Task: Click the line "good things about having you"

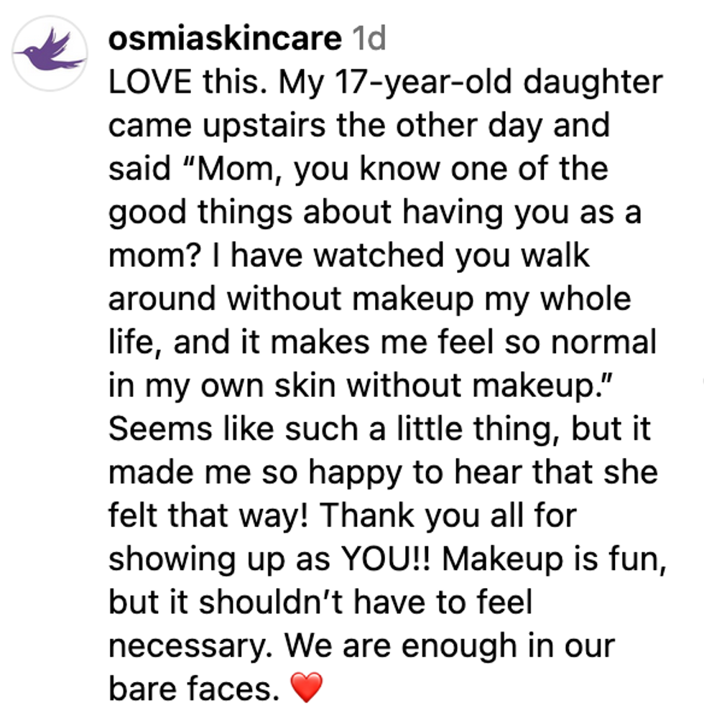Action: (x=374, y=213)
